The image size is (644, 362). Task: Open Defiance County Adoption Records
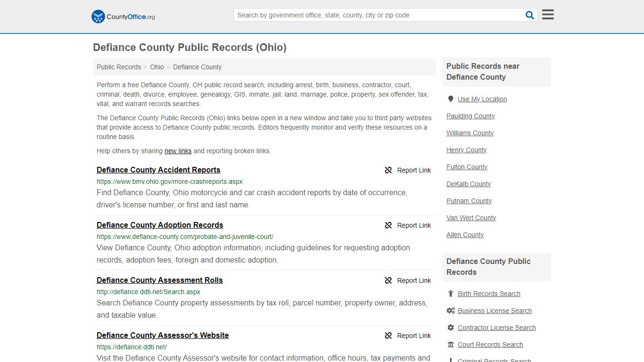(160, 225)
